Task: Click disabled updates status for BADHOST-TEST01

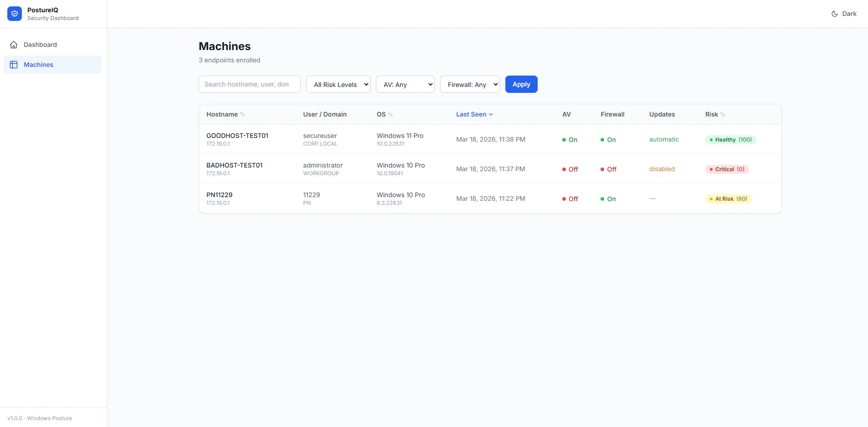Action: point(662,169)
